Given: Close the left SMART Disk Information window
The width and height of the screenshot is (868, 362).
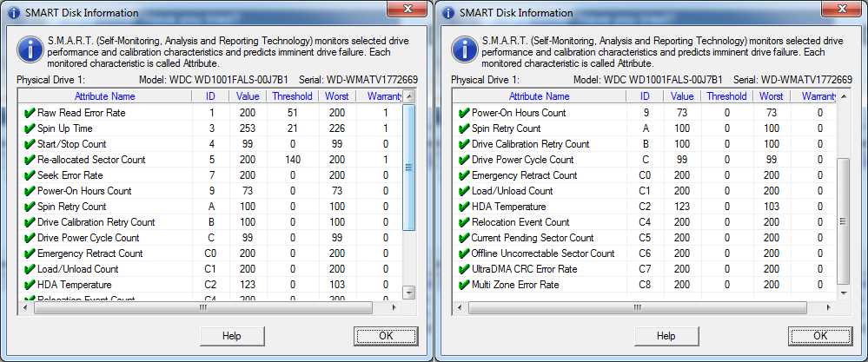Looking at the screenshot, I should point(407,9).
